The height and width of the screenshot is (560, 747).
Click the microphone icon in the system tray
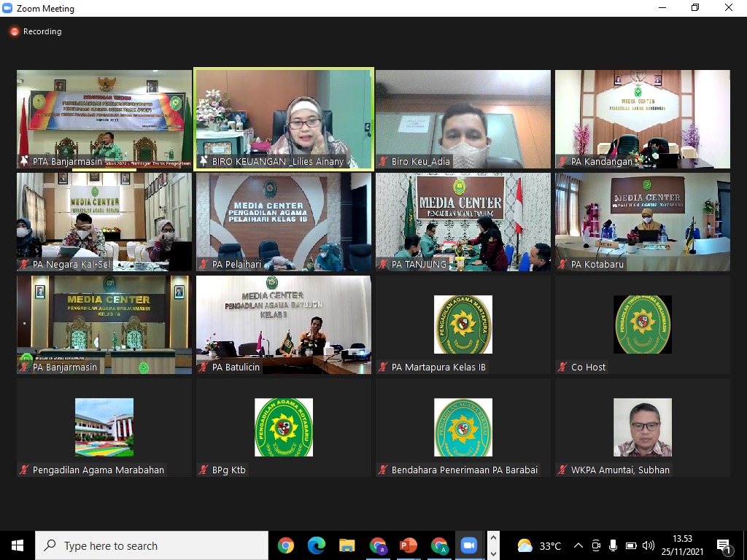(x=614, y=545)
